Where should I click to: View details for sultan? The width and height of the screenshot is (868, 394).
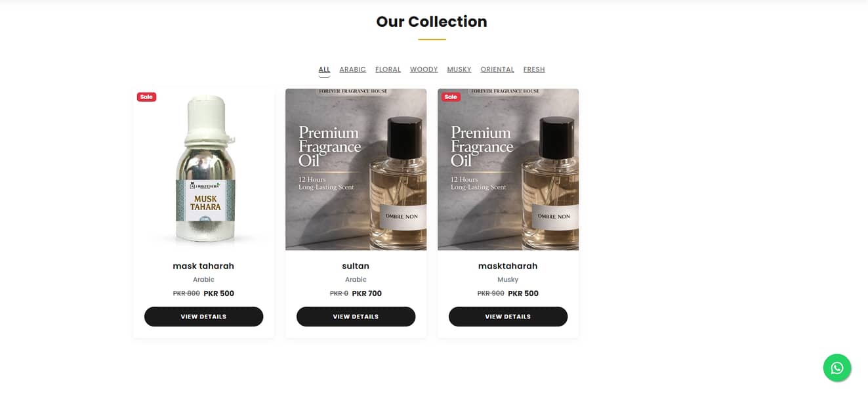pyautogui.click(x=356, y=317)
